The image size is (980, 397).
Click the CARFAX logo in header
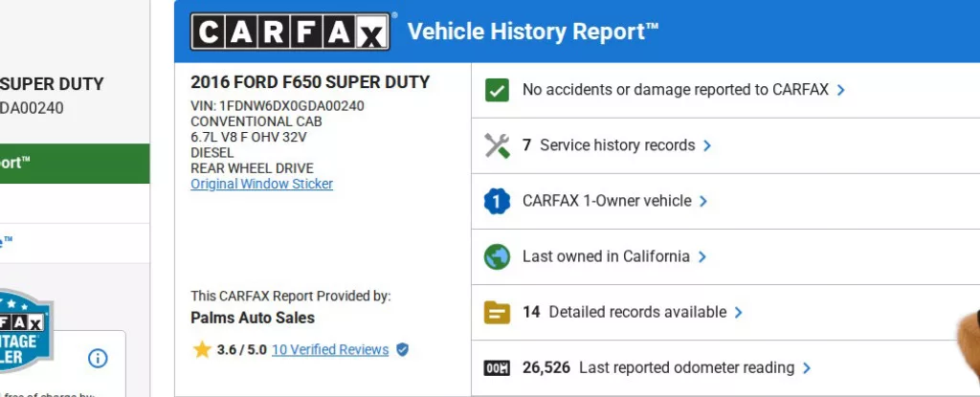(291, 31)
